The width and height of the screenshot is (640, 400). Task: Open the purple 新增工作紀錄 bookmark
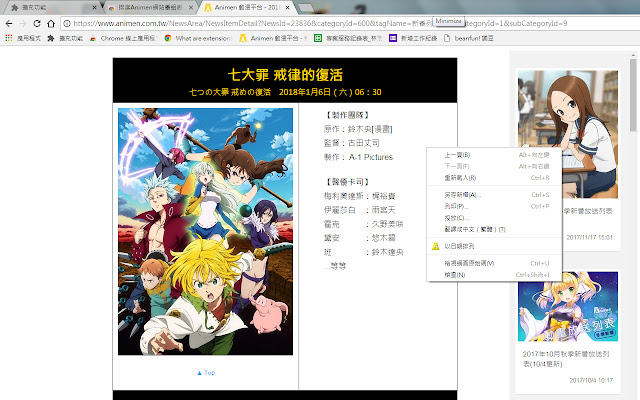(x=413, y=38)
